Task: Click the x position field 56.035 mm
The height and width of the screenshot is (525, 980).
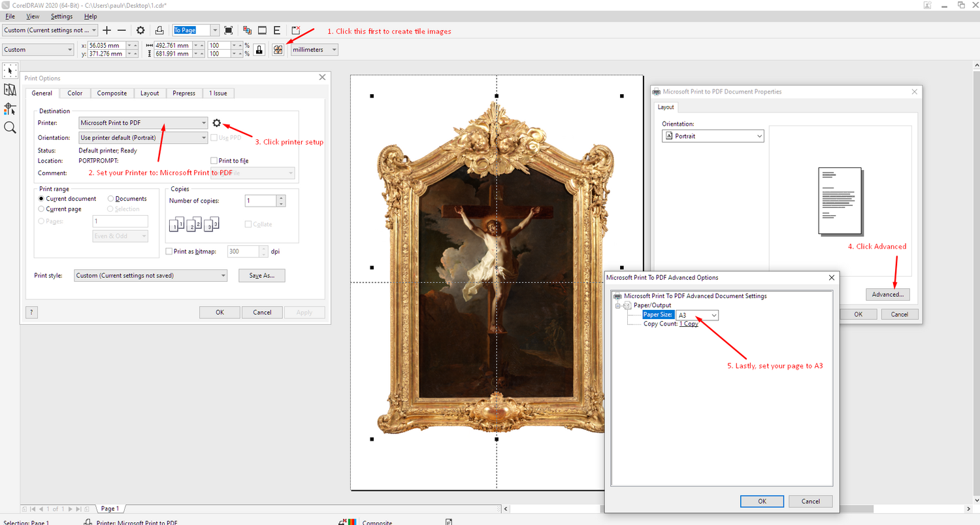Action: [106, 46]
